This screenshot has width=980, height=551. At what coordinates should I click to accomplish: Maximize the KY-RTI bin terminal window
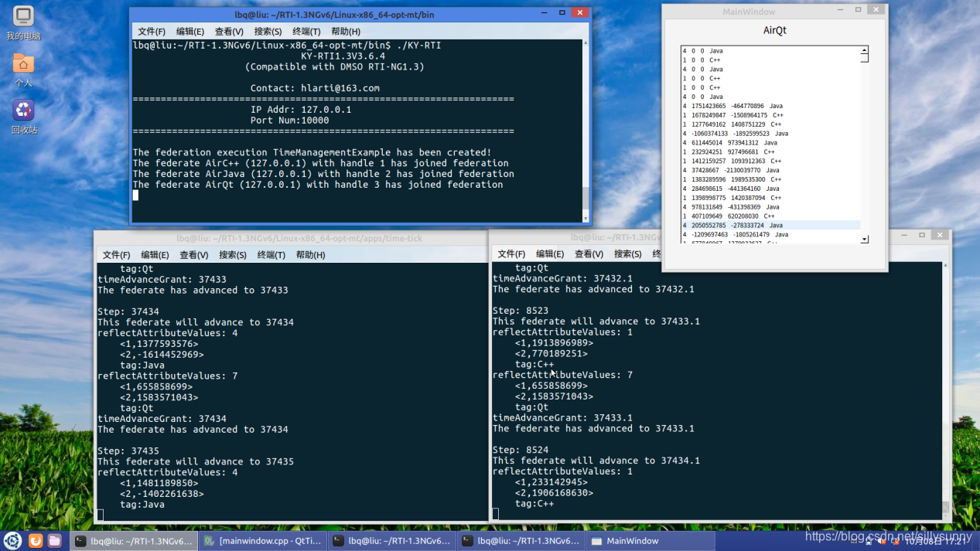[562, 13]
